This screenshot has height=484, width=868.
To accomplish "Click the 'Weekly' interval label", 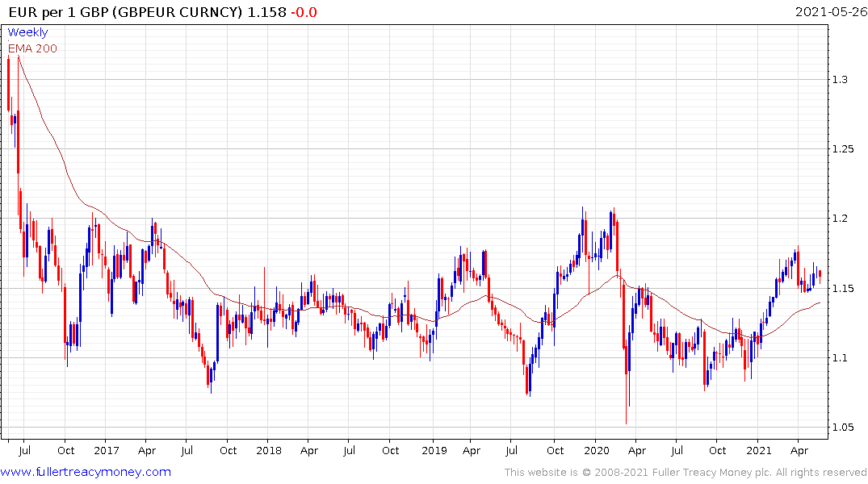I will (27, 32).
